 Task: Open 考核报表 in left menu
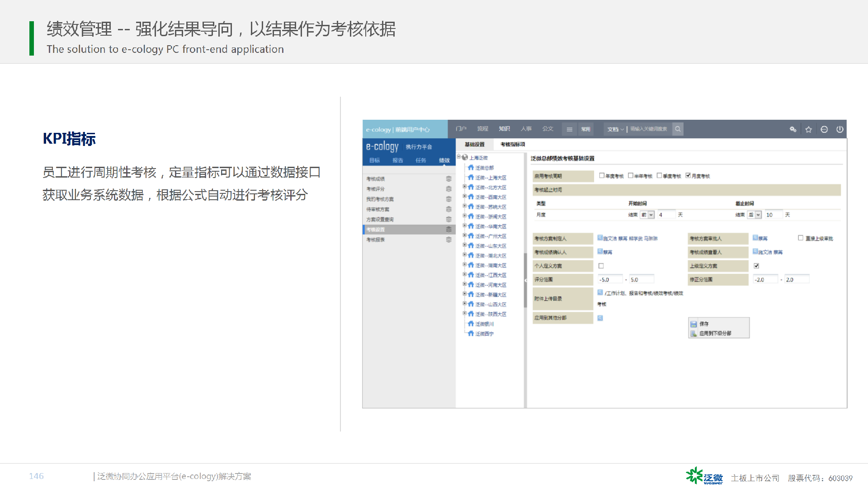(x=376, y=239)
